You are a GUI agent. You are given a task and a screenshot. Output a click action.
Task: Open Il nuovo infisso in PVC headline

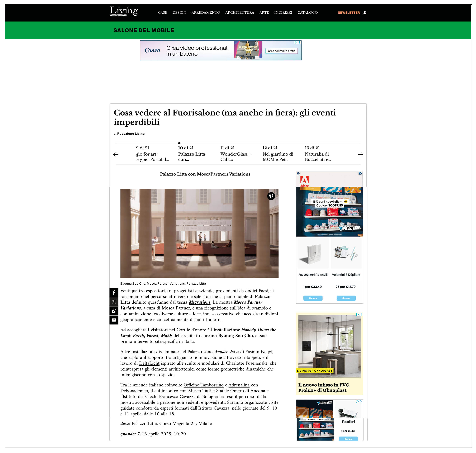point(323,387)
